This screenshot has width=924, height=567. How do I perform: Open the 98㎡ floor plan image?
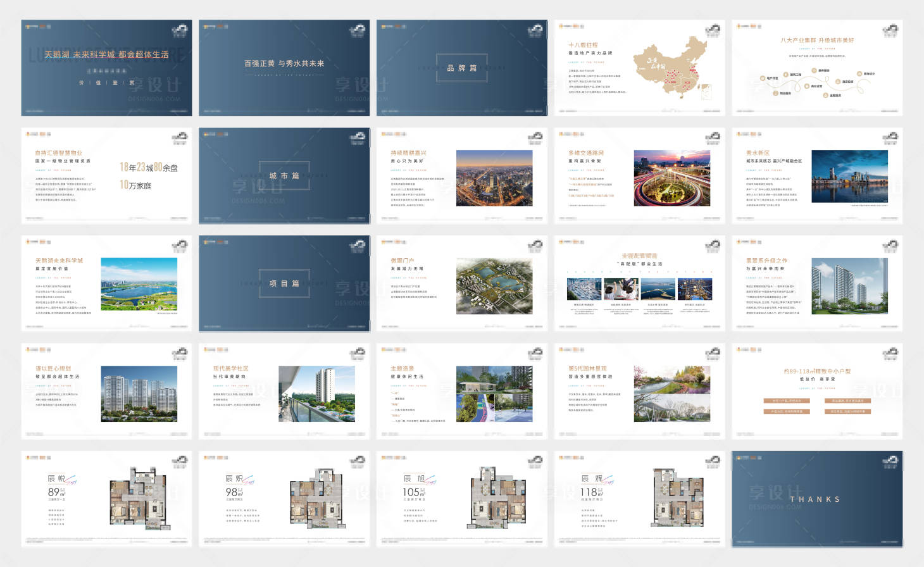tap(316, 497)
